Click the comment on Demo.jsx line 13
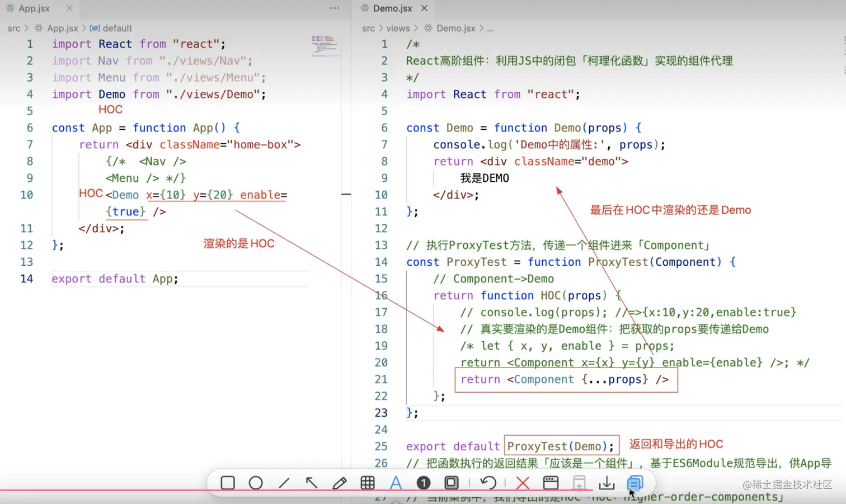Viewport: 846px width, 504px height. click(x=558, y=245)
